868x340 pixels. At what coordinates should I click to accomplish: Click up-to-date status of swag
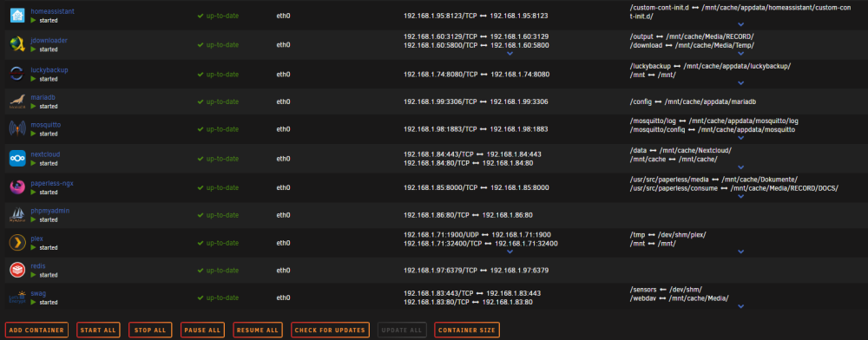pos(218,298)
